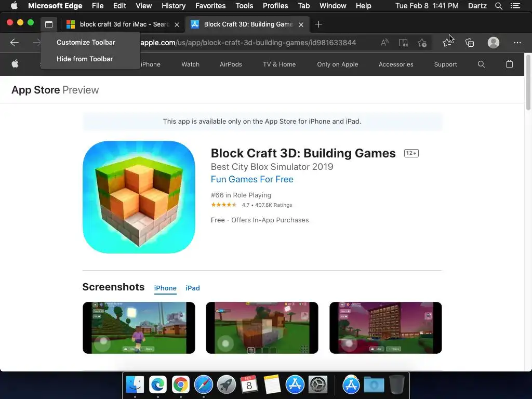This screenshot has height=399, width=532.
Task: Open the Profiles menu
Action: click(275, 6)
